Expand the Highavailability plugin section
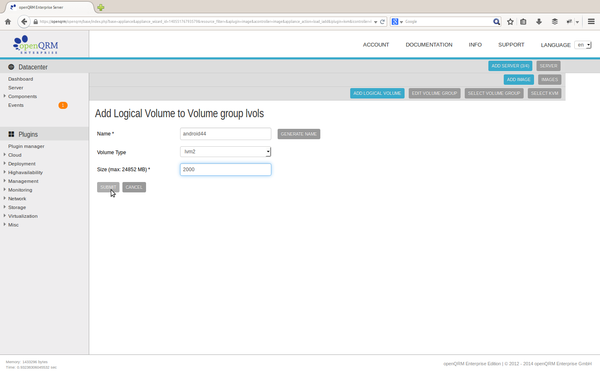Viewport: 600px width, 374px height. click(x=5, y=172)
